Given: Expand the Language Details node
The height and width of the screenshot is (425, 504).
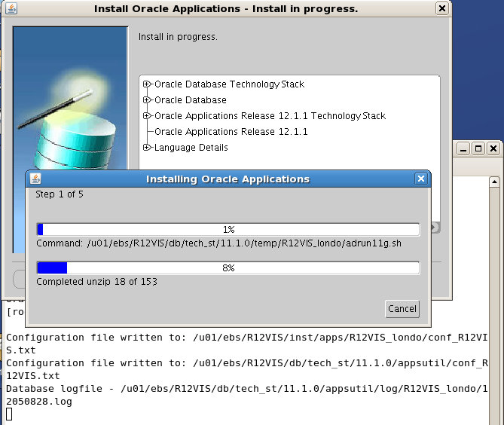Looking at the screenshot, I should [147, 148].
